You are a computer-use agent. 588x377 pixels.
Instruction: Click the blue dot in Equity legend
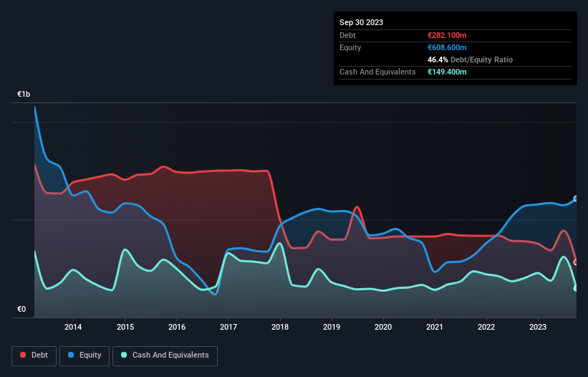(x=71, y=355)
